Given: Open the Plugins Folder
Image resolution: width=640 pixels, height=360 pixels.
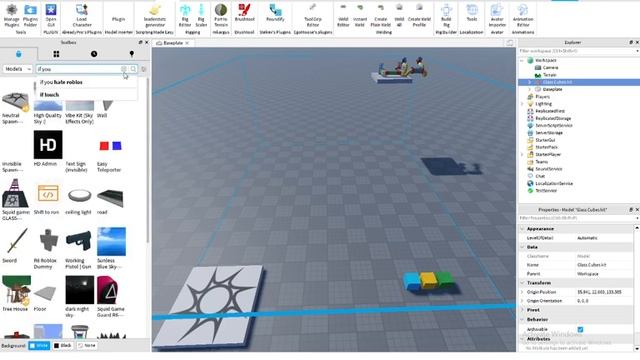Looking at the screenshot, I should [30, 16].
